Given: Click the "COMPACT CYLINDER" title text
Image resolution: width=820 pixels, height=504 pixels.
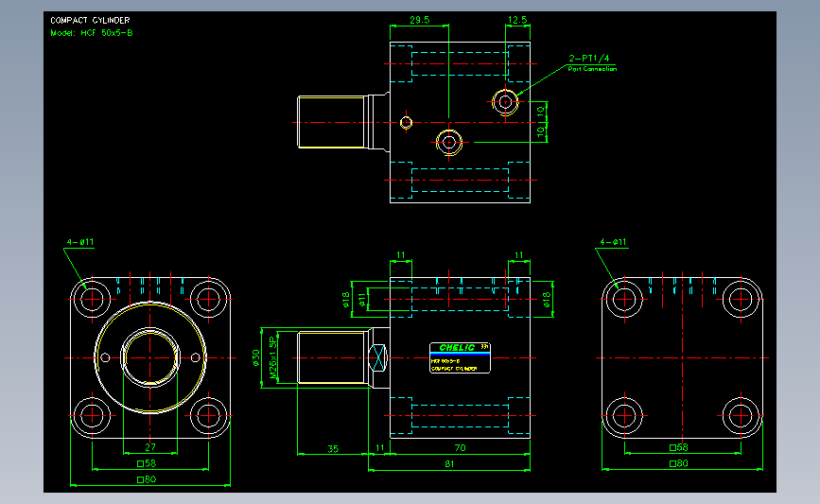Looking at the screenshot, I should tap(90, 21).
